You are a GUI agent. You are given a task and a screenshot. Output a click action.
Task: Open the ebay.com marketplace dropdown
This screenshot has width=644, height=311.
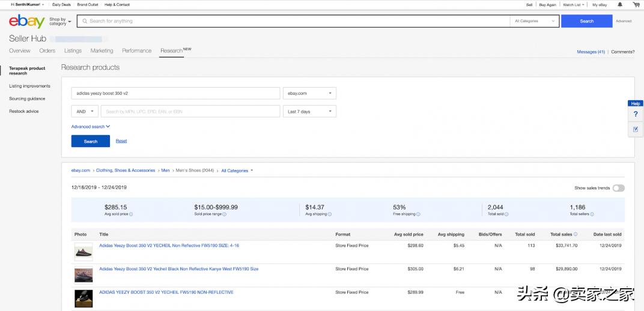point(309,93)
